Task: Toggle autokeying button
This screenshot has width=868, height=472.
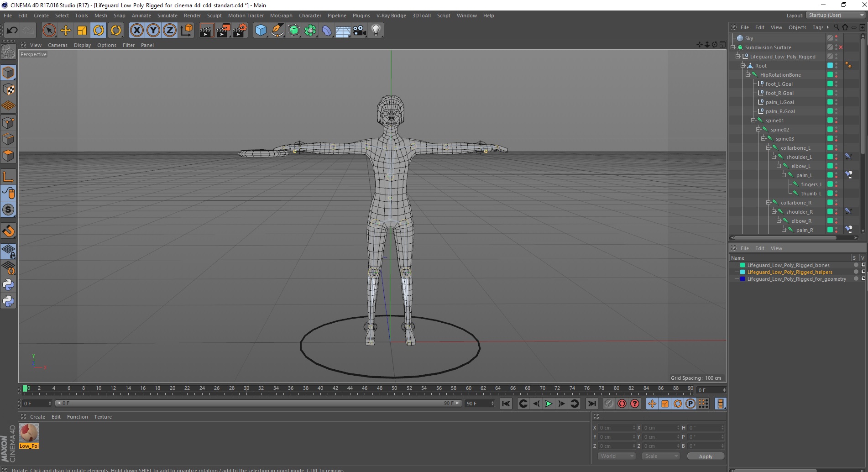Action: [x=622, y=404]
